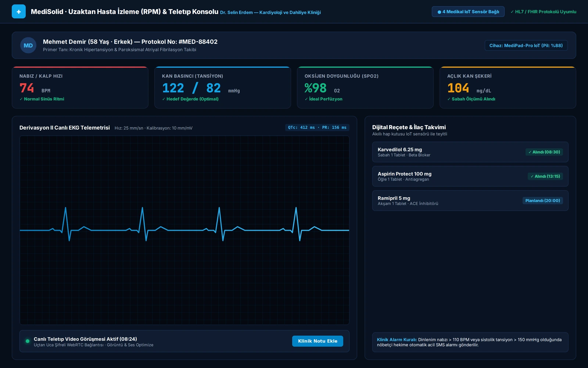Image resolution: width=588 pixels, height=368 pixels.
Task: Click the QTc 412 ms PR readout
Action: (317, 127)
